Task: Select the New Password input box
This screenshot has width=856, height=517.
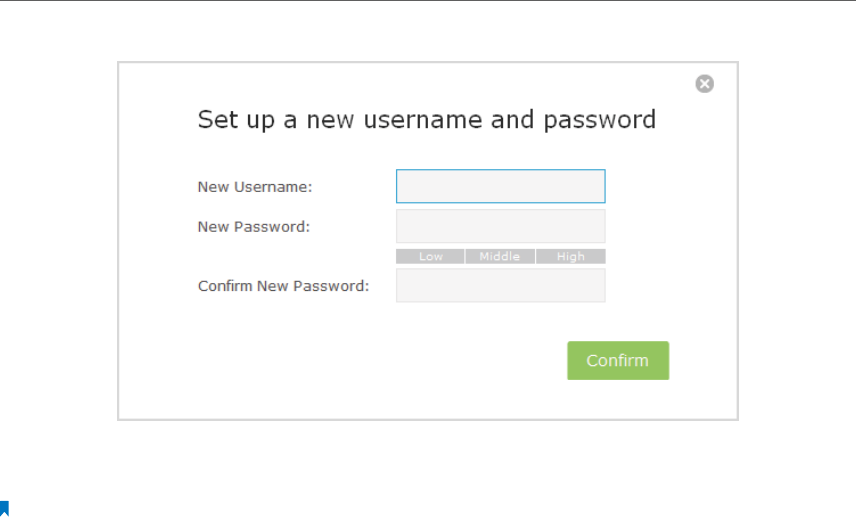Action: [501, 226]
